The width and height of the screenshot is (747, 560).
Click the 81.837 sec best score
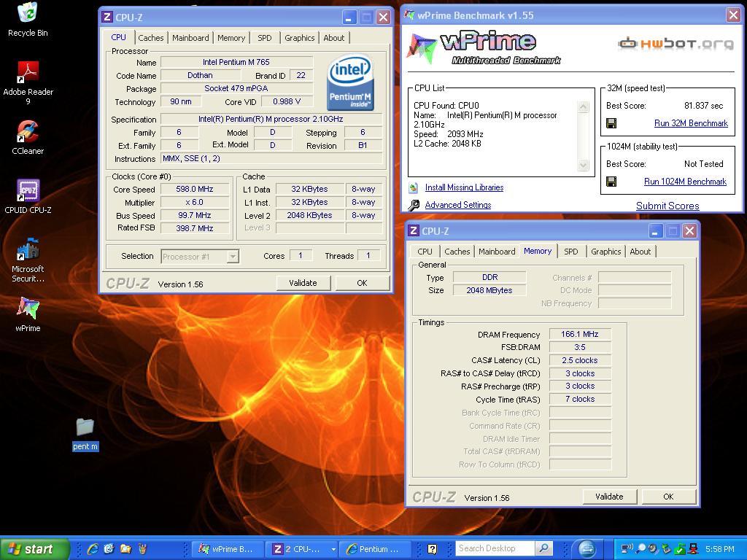point(703,106)
